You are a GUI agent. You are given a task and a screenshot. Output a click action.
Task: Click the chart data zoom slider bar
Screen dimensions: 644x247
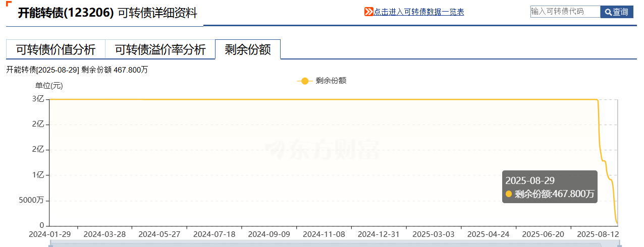click(x=335, y=244)
